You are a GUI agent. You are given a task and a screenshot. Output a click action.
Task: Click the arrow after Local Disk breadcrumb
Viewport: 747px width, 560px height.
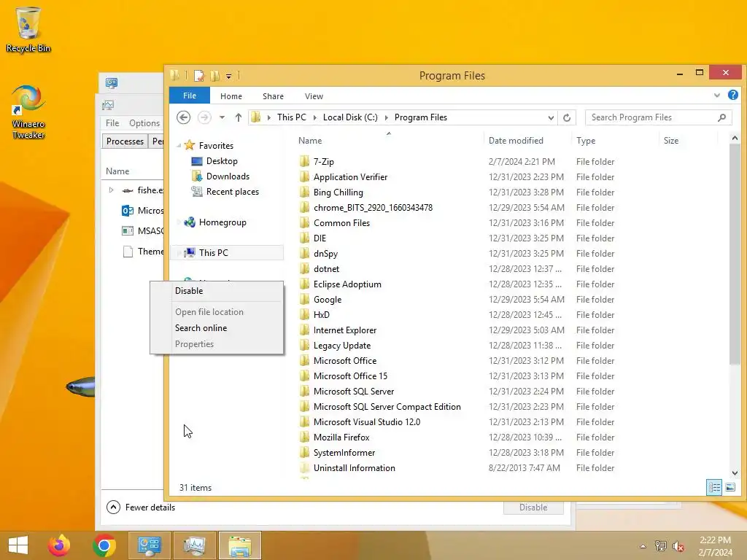pos(386,117)
